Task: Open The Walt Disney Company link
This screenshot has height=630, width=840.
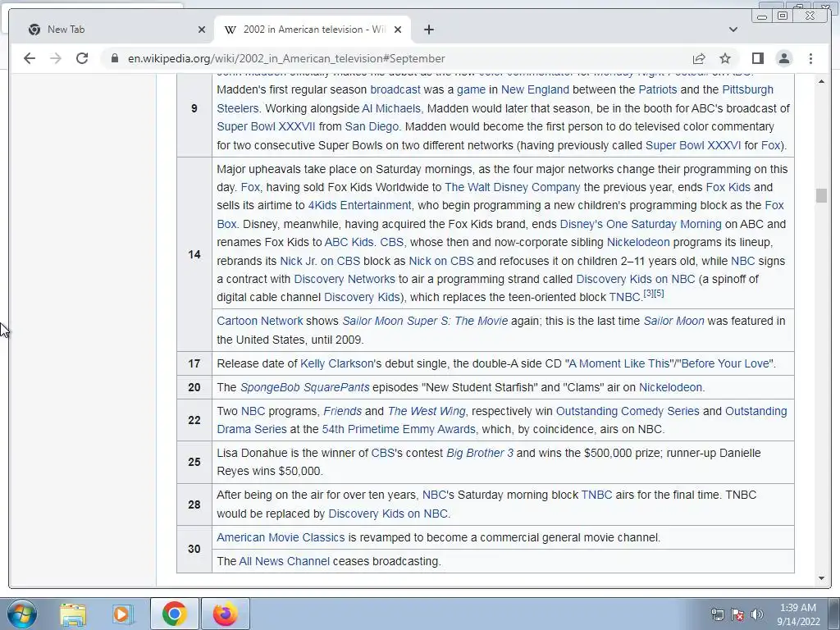Action: 513,187
